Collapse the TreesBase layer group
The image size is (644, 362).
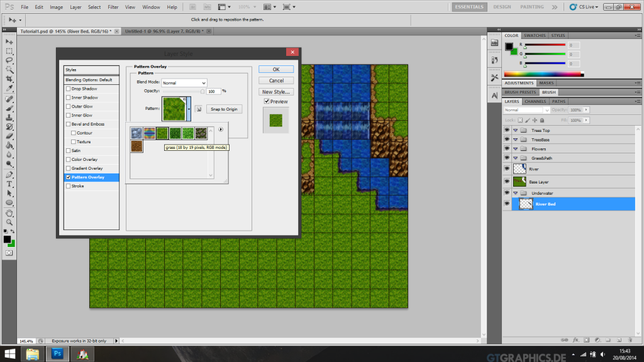(x=516, y=140)
